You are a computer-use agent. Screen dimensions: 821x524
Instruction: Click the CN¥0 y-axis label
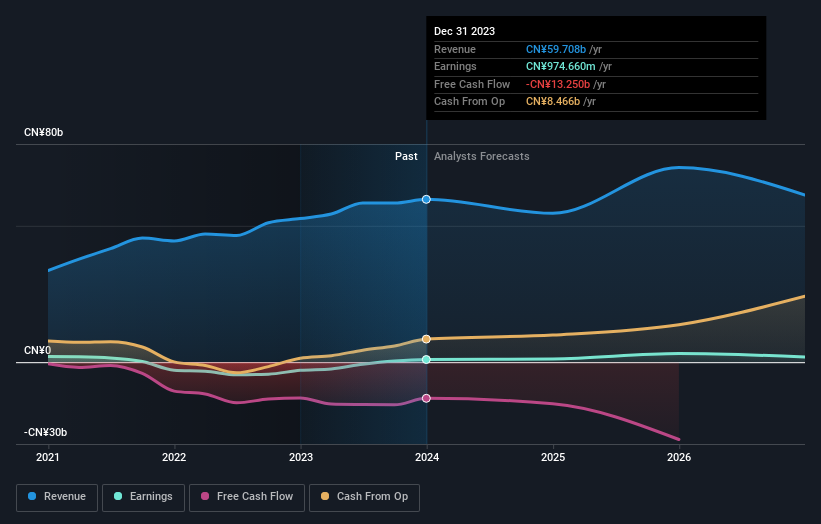38,350
